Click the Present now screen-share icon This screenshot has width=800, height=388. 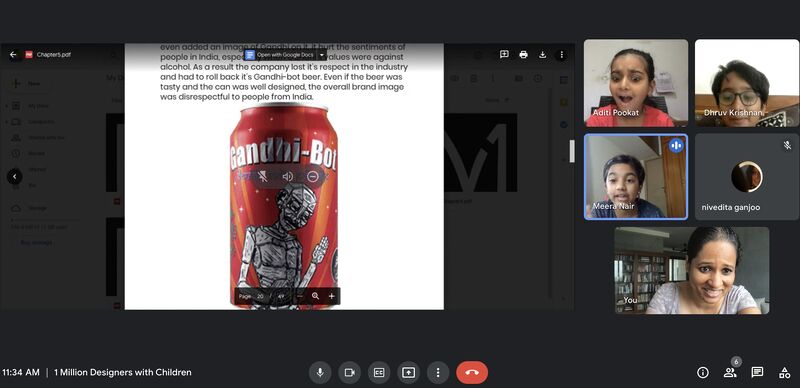408,373
